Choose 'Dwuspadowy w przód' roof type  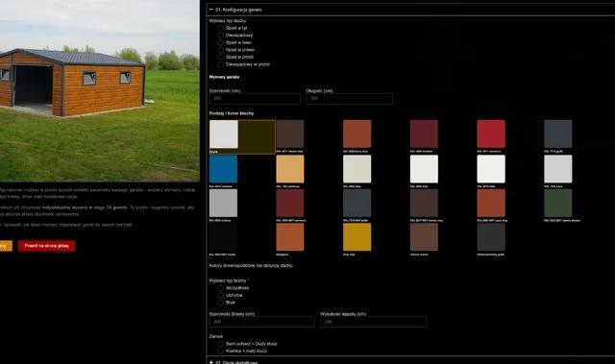(220, 64)
